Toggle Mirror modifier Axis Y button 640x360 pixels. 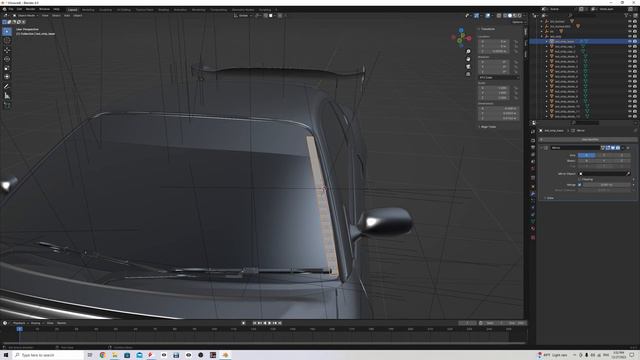[x=604, y=155]
